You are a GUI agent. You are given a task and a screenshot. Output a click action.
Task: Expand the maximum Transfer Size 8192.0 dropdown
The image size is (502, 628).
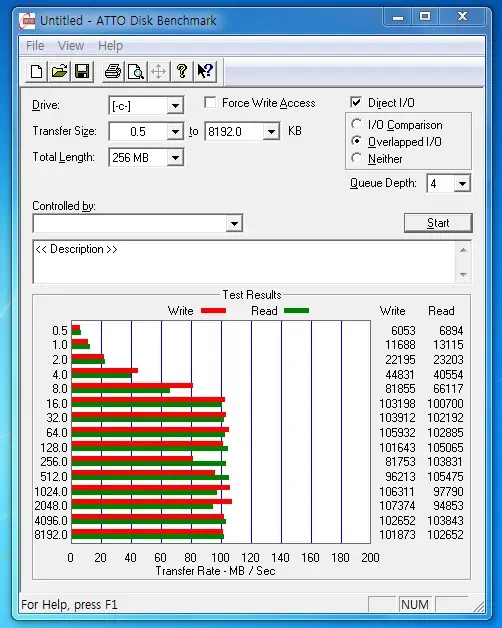tap(271, 132)
